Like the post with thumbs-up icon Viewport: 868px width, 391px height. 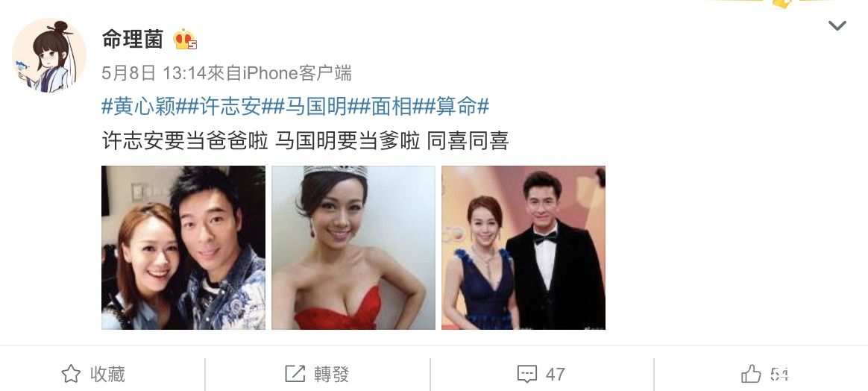pyautogui.click(x=751, y=375)
